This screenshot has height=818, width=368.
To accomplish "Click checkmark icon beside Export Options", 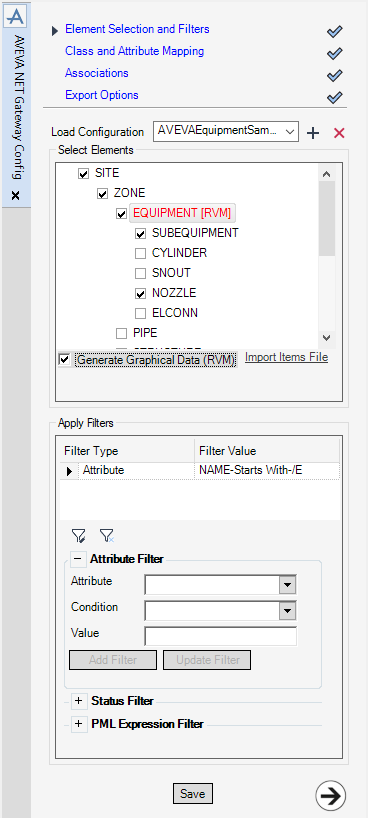I will 335,98.
